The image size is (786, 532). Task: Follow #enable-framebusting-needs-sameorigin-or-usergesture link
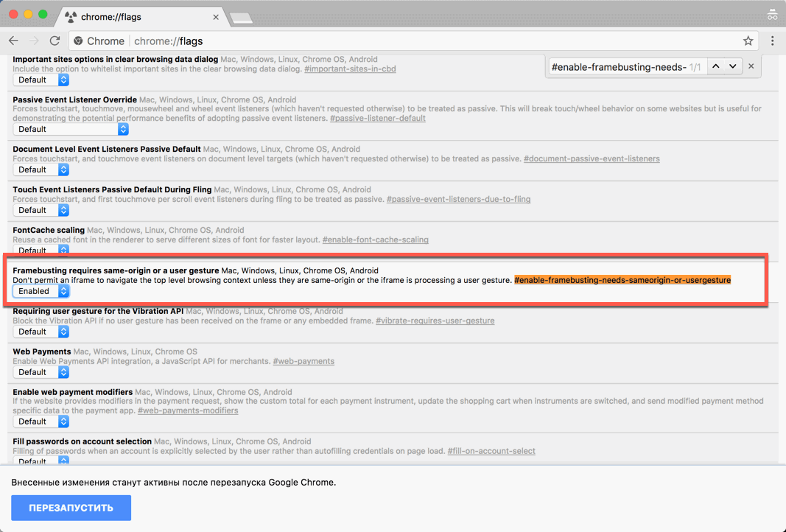point(622,280)
